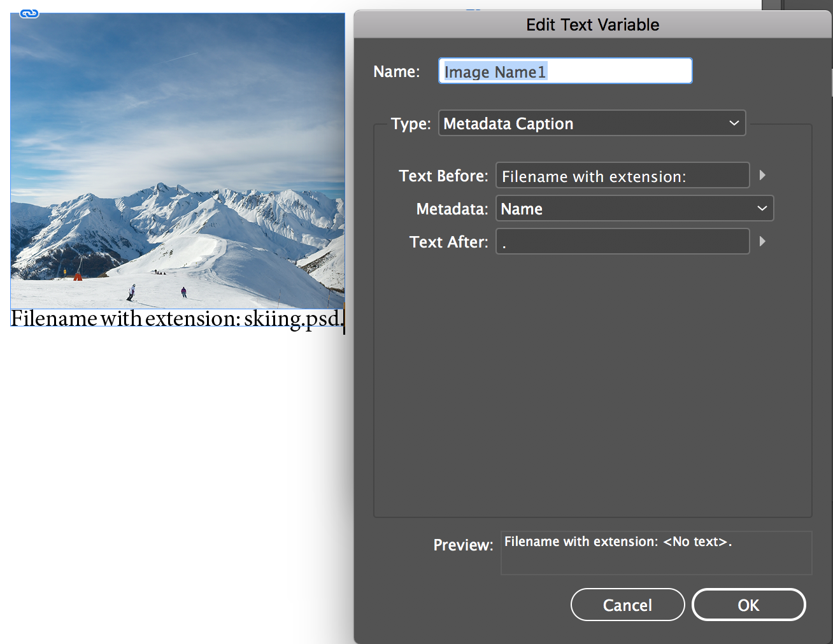
Task: Open the Text After special characters flyout arrow
Action: [x=762, y=241]
